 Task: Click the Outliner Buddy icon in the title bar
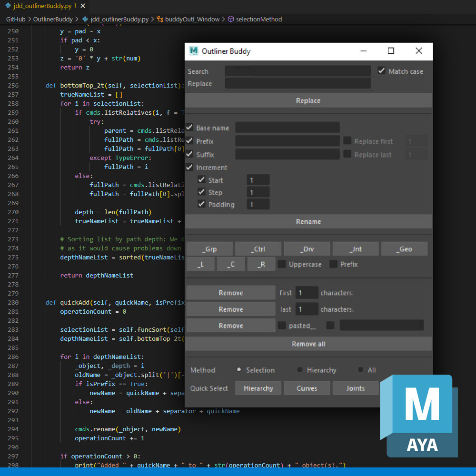194,51
